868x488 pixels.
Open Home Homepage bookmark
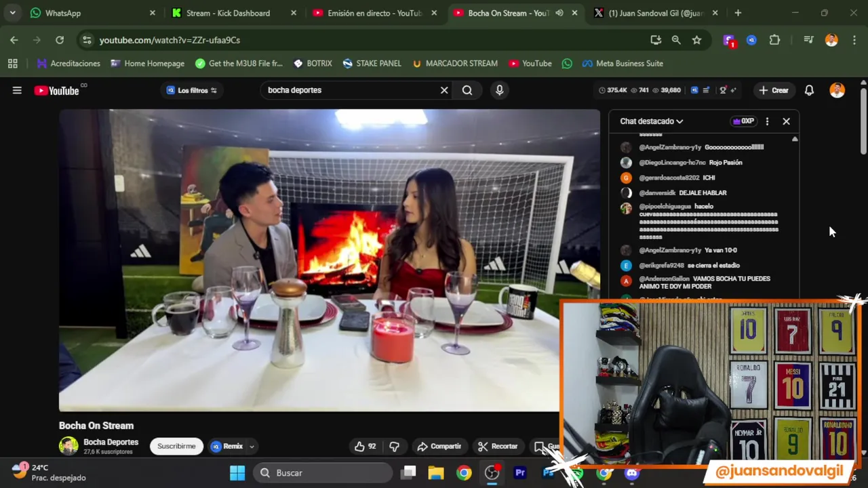(x=147, y=63)
